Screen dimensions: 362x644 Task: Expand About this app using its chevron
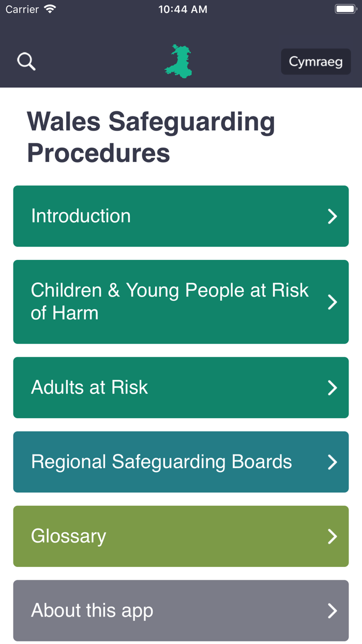pos(333,611)
